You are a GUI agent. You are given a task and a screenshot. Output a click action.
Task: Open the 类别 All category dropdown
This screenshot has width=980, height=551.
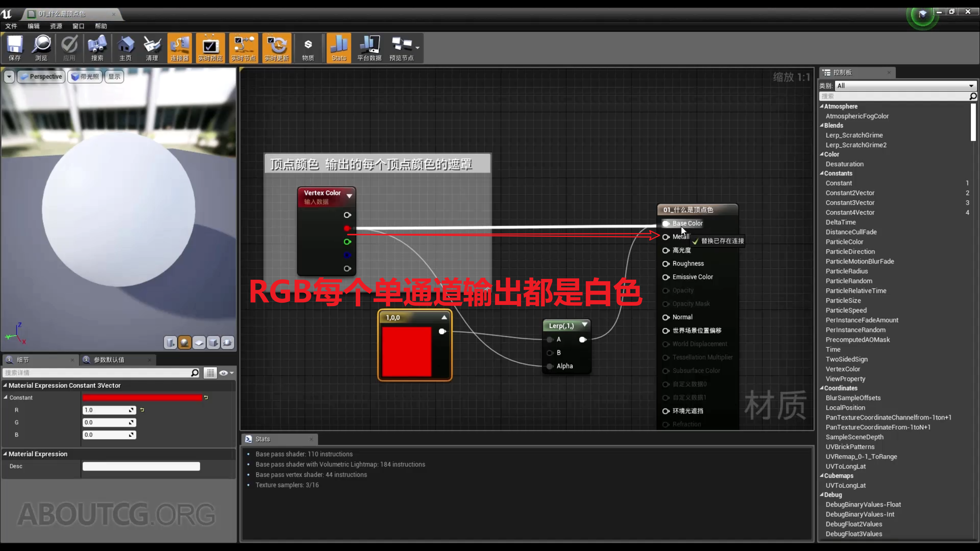coord(905,85)
